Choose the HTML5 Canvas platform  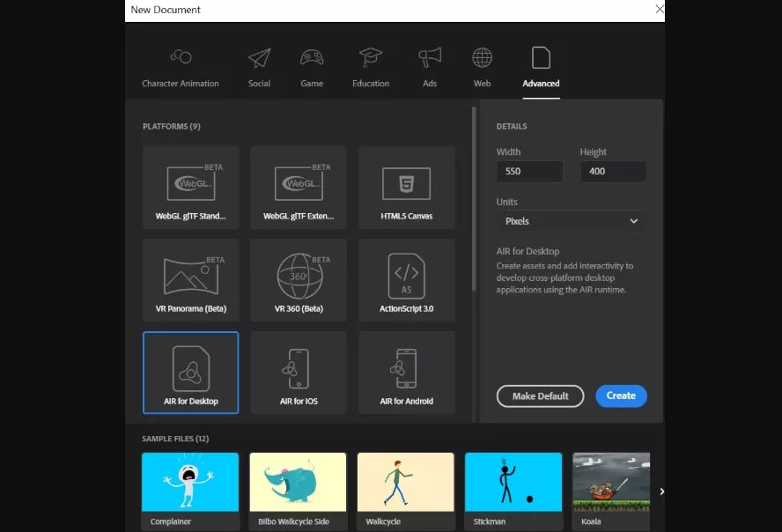(x=407, y=188)
